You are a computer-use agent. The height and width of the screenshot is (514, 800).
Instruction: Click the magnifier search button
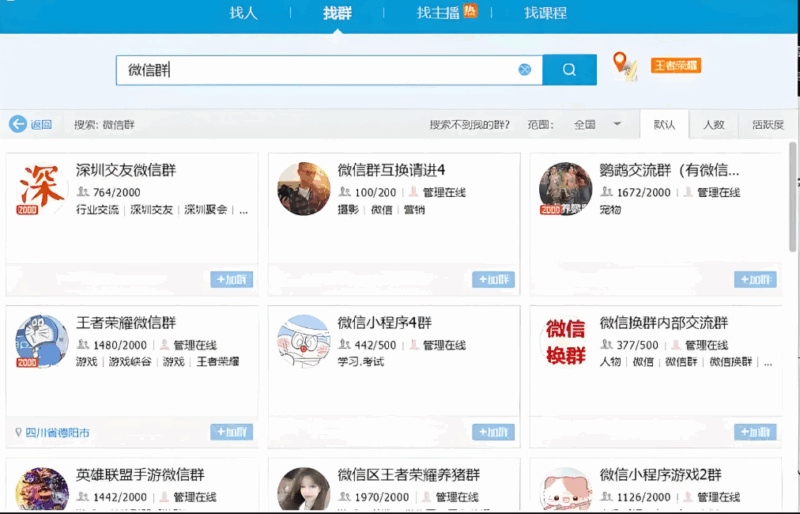pos(569,70)
